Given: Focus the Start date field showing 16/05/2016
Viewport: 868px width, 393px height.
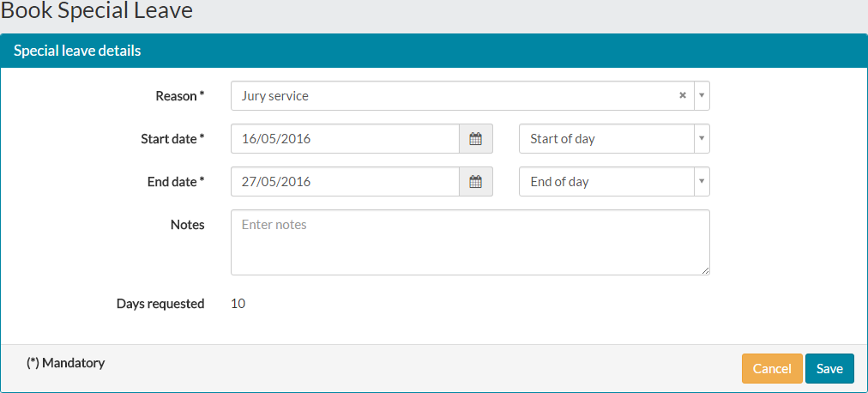Looking at the screenshot, I should tap(345, 139).
